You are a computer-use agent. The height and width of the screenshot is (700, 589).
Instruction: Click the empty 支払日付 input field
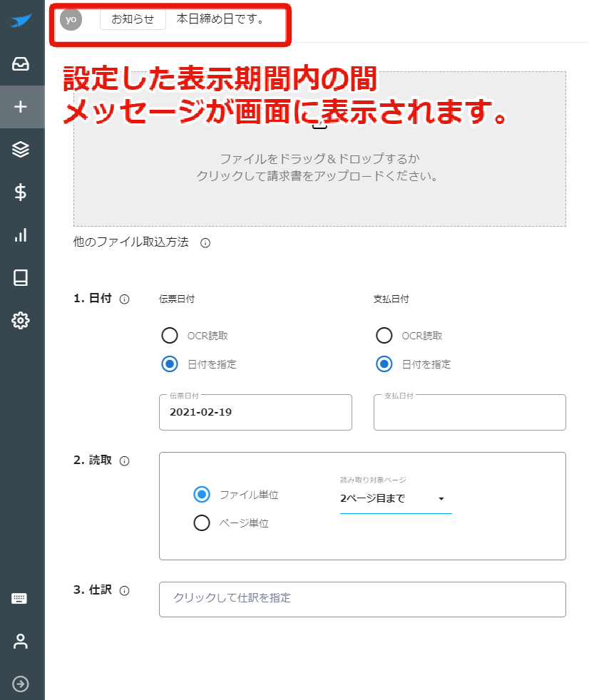pyautogui.click(x=470, y=412)
